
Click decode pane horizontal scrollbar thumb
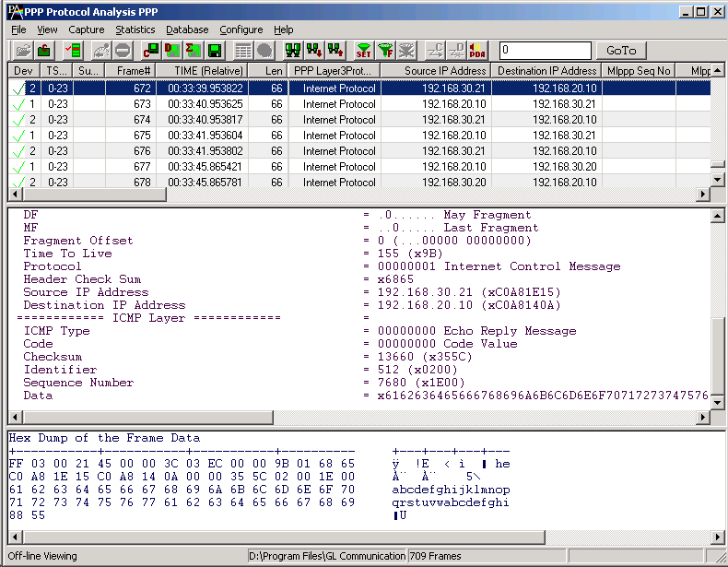147,417
